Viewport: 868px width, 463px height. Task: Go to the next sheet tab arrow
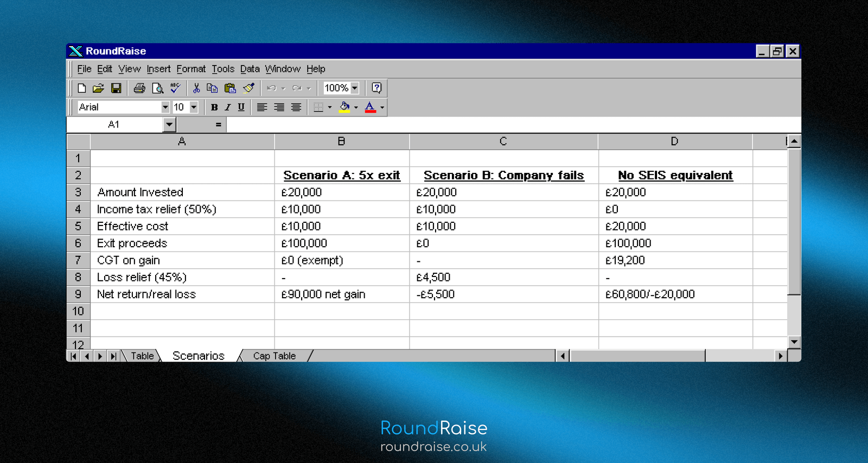click(100, 356)
